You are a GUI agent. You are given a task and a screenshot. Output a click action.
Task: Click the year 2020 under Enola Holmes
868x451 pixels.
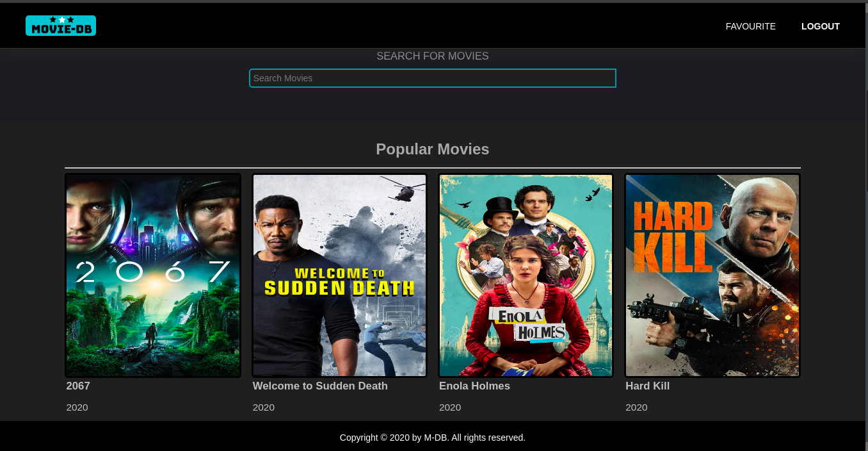(450, 407)
